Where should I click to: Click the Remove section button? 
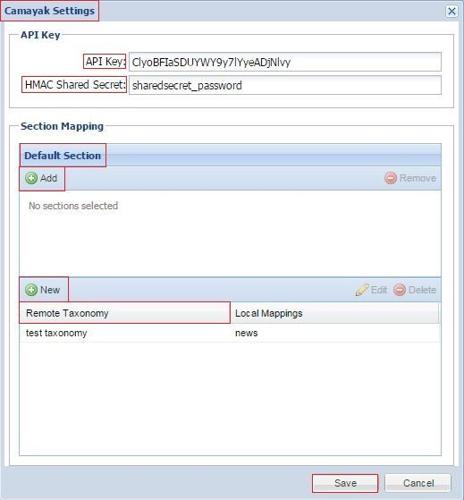[410, 178]
